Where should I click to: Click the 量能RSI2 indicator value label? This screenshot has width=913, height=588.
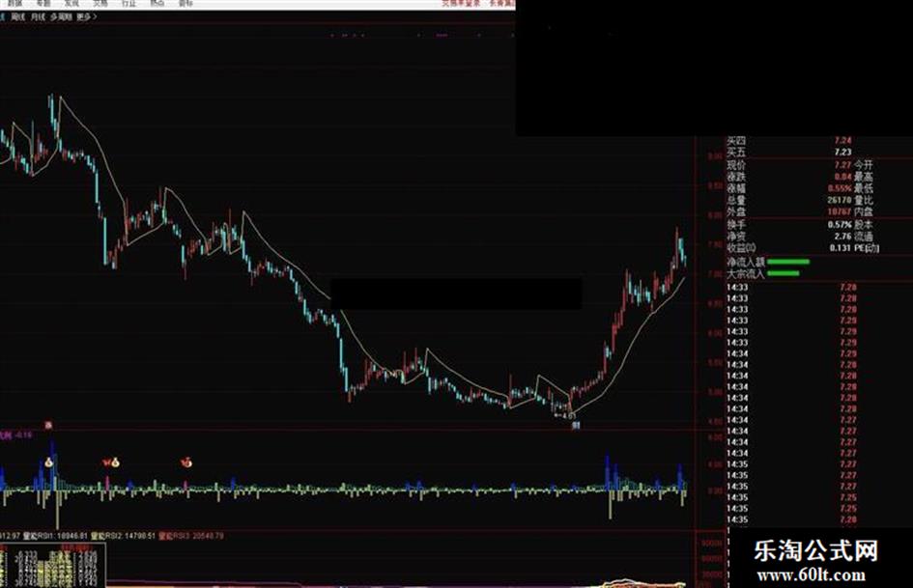(x=124, y=536)
